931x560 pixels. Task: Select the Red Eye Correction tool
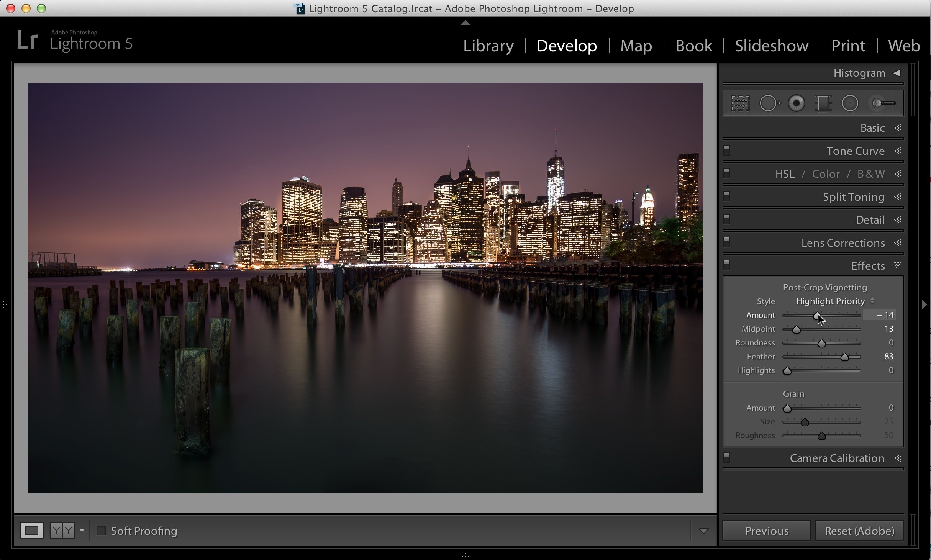tap(797, 103)
